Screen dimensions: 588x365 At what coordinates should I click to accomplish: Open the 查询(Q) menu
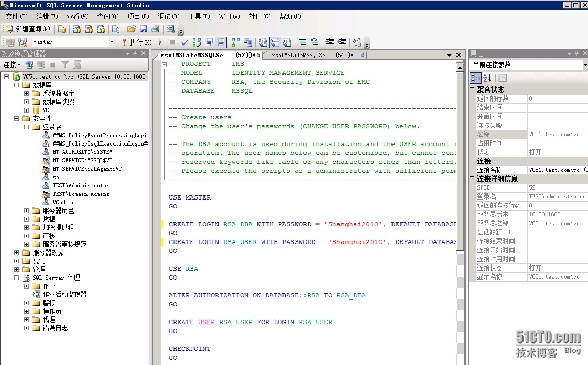tap(108, 16)
